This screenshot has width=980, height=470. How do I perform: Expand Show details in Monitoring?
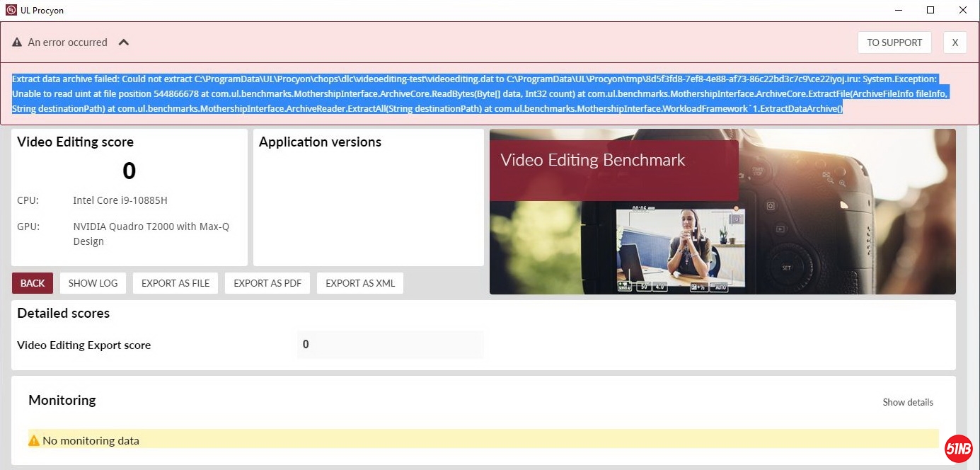tap(908, 402)
